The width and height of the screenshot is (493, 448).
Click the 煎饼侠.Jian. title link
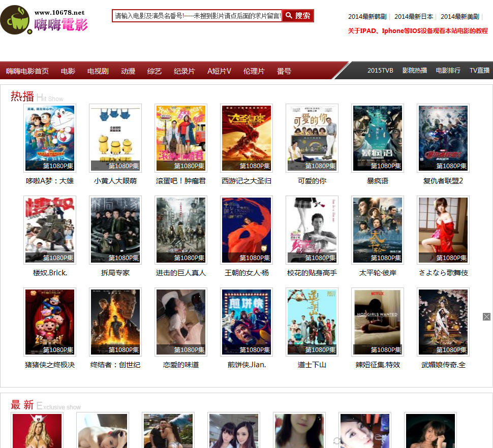pos(246,365)
